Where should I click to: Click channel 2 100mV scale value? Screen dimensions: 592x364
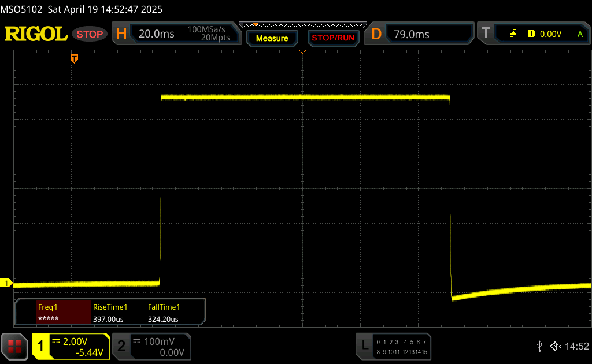159,341
